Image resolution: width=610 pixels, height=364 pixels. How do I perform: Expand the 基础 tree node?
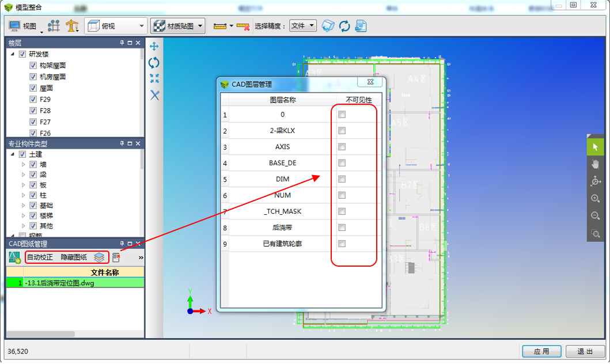tap(24, 206)
